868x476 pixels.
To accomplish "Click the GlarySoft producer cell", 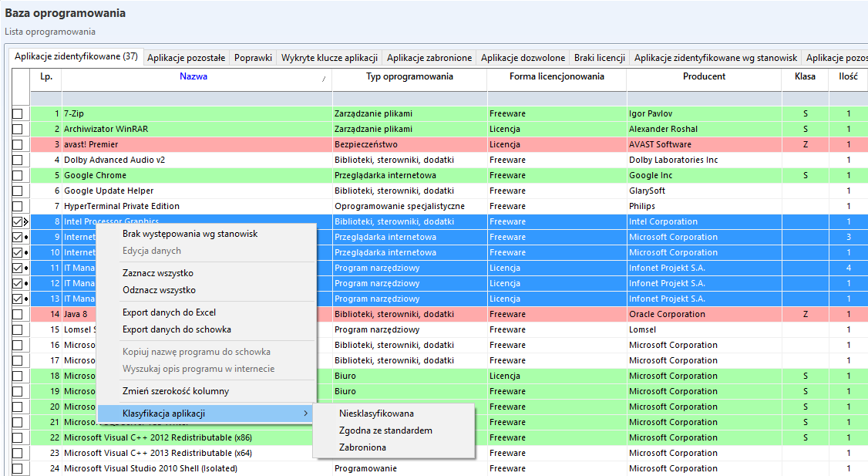I will point(704,191).
